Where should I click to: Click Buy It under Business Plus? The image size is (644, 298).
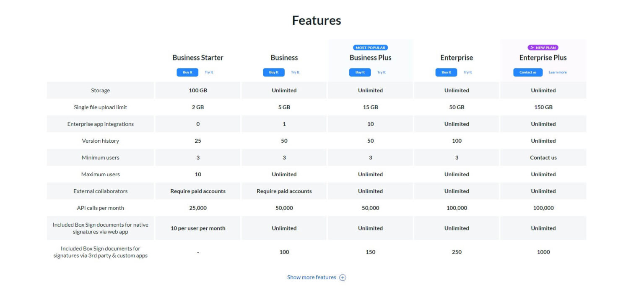tap(360, 72)
